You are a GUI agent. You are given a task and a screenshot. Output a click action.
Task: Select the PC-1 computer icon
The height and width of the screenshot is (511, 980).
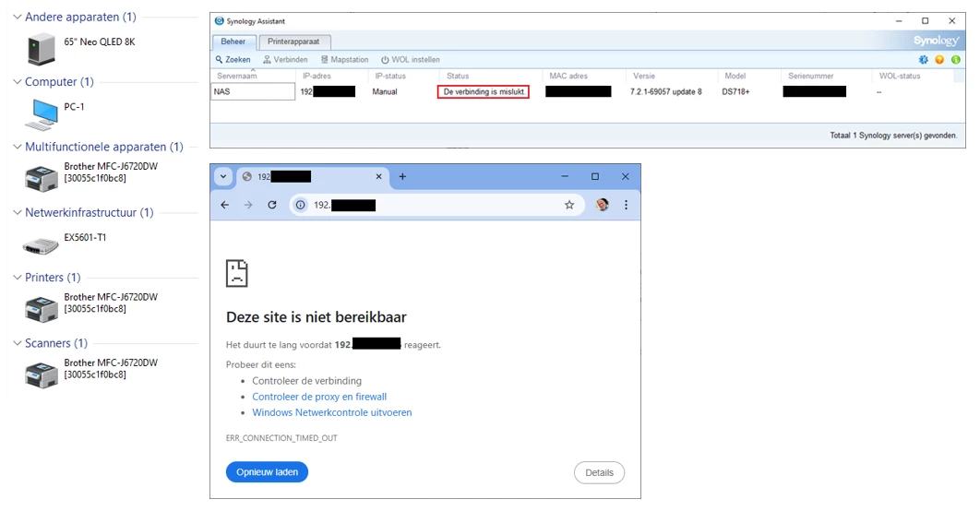pos(42,115)
